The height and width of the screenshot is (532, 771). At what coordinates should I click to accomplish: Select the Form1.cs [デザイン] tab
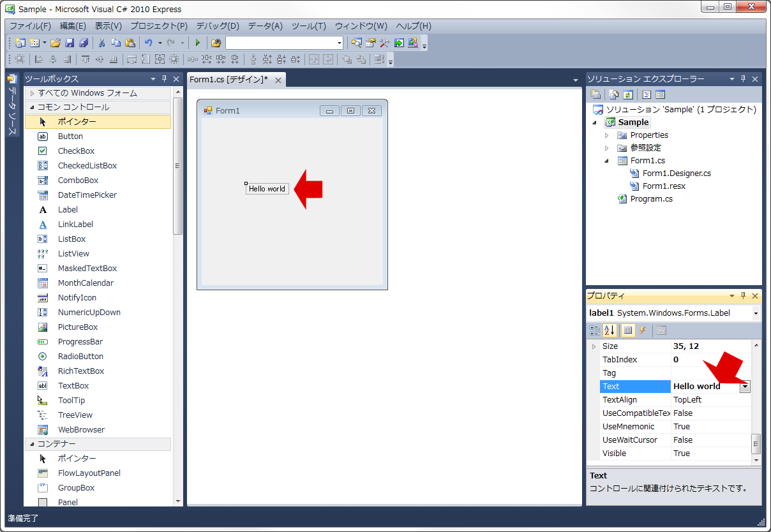point(228,80)
